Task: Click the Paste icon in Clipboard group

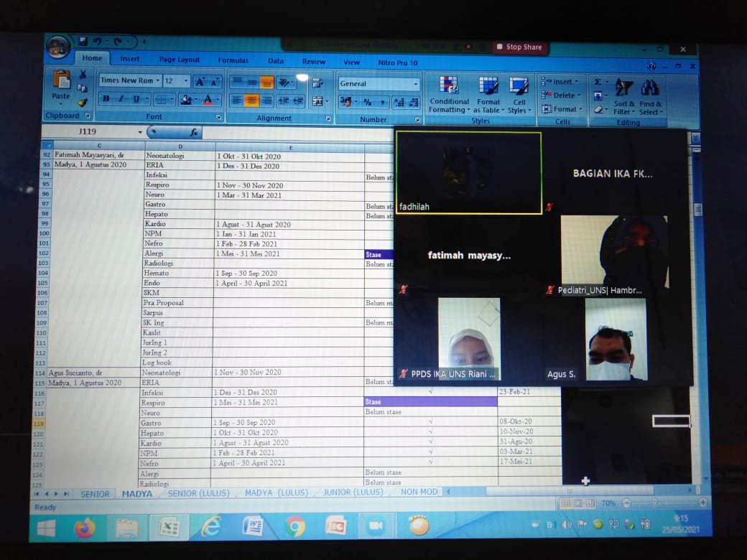Action: pos(61,83)
